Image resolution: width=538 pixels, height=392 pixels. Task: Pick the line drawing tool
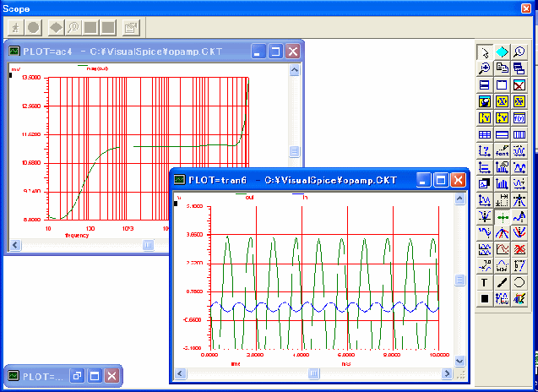[x=503, y=282]
